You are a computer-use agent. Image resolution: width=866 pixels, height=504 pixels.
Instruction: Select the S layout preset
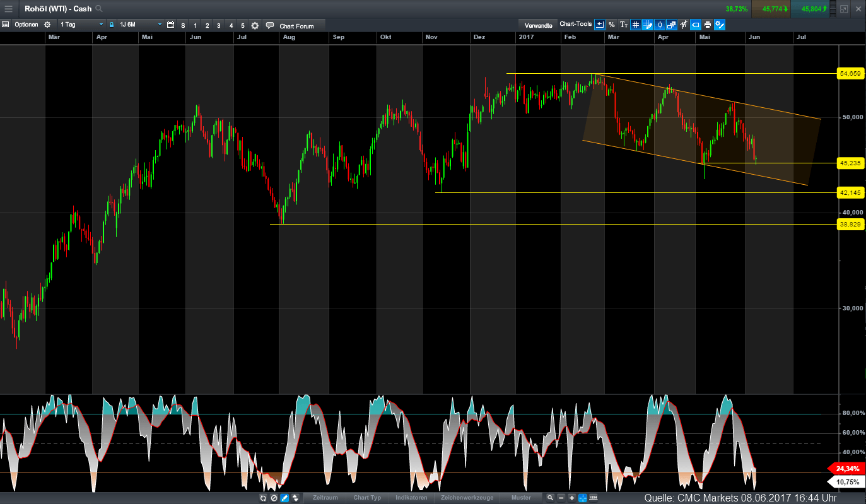click(x=183, y=25)
